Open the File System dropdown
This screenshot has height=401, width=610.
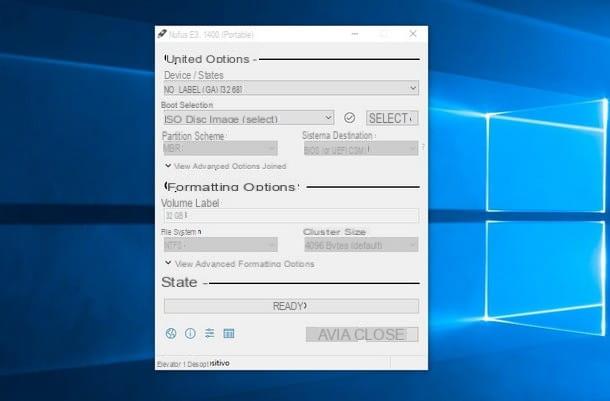(x=220, y=245)
